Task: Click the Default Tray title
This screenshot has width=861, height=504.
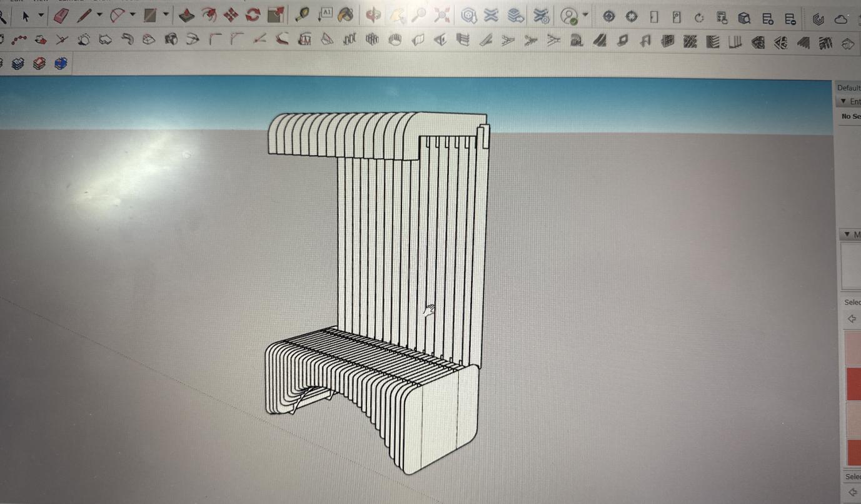Action: click(848, 88)
